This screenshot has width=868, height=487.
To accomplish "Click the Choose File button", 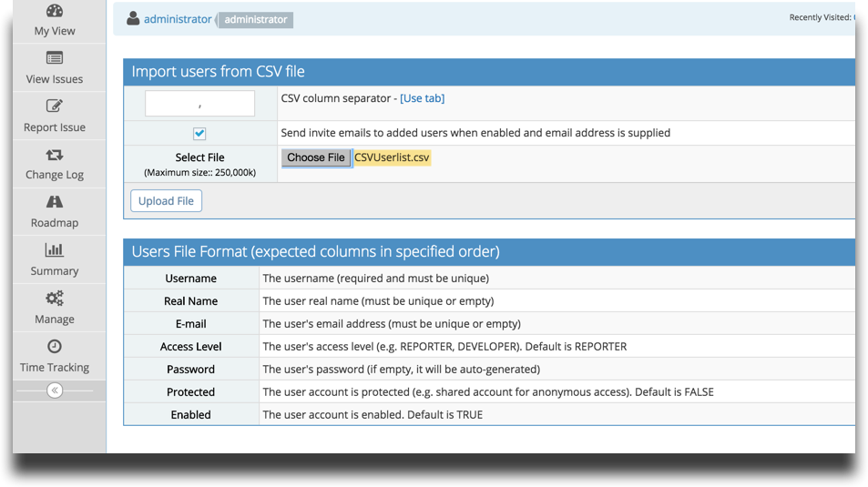I will (x=316, y=157).
